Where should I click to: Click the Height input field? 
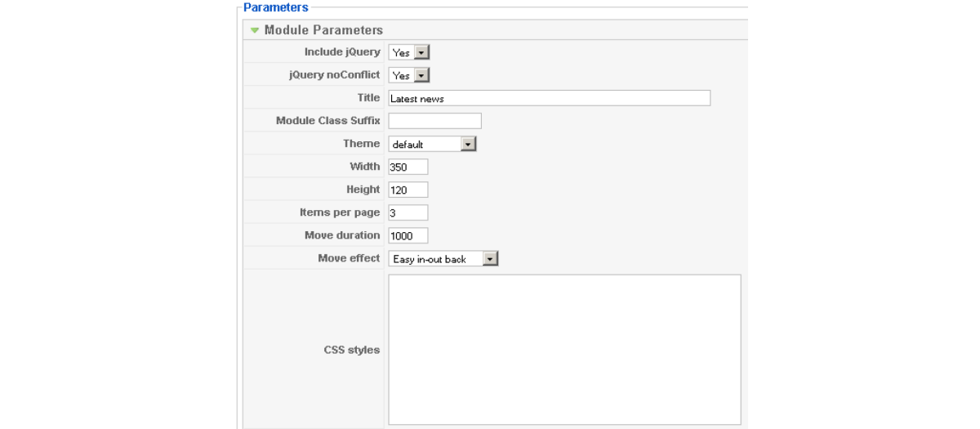[408, 190]
